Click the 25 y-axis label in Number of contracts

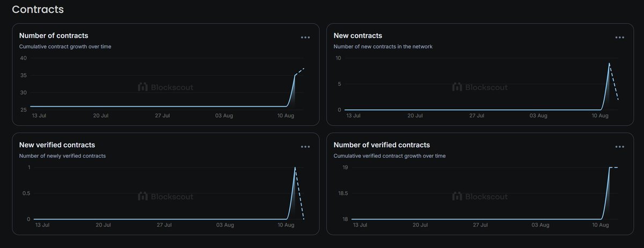tap(24, 110)
